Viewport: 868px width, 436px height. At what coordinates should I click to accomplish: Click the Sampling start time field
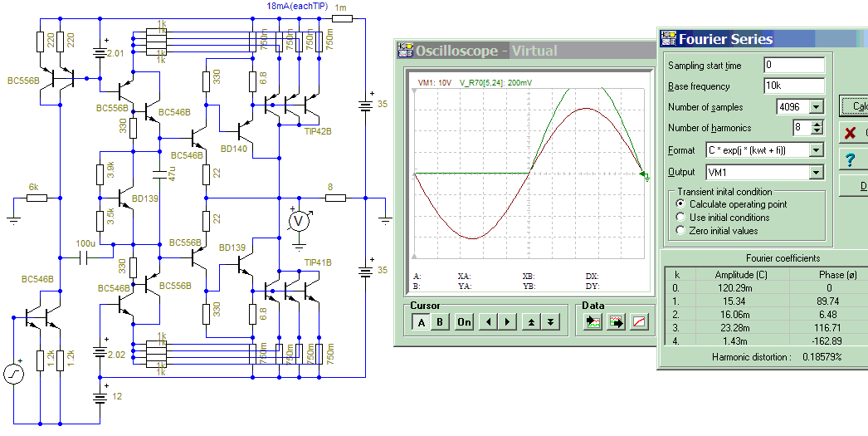794,65
